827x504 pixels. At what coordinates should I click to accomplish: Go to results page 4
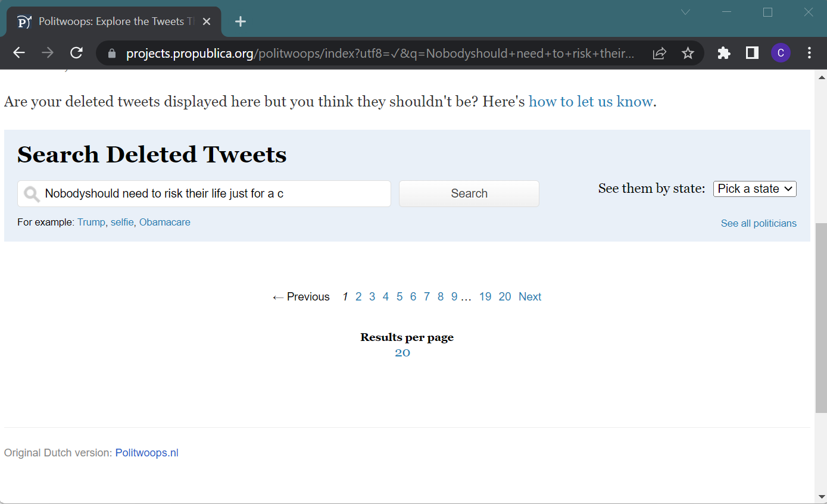386,297
